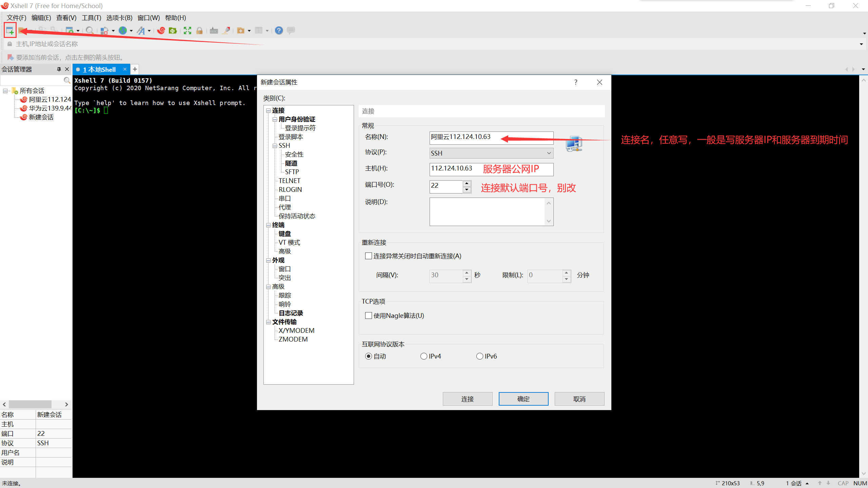Click the highlighter pen icon
The height and width of the screenshot is (488, 868).
[226, 30]
